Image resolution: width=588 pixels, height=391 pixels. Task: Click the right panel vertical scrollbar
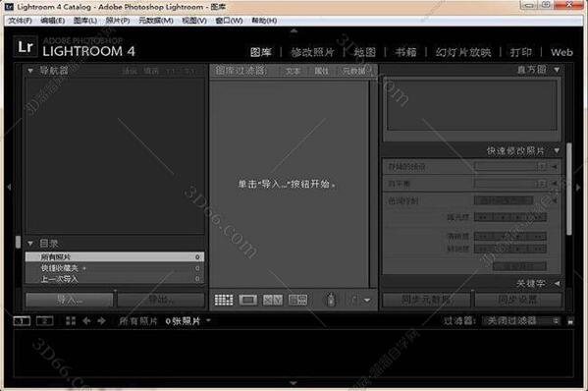pyautogui.click(x=569, y=189)
